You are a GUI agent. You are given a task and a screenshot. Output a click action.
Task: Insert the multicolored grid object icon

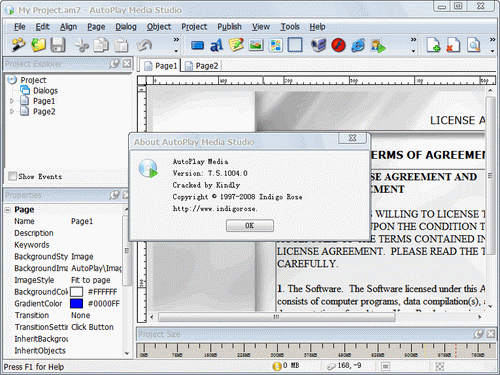click(276, 45)
